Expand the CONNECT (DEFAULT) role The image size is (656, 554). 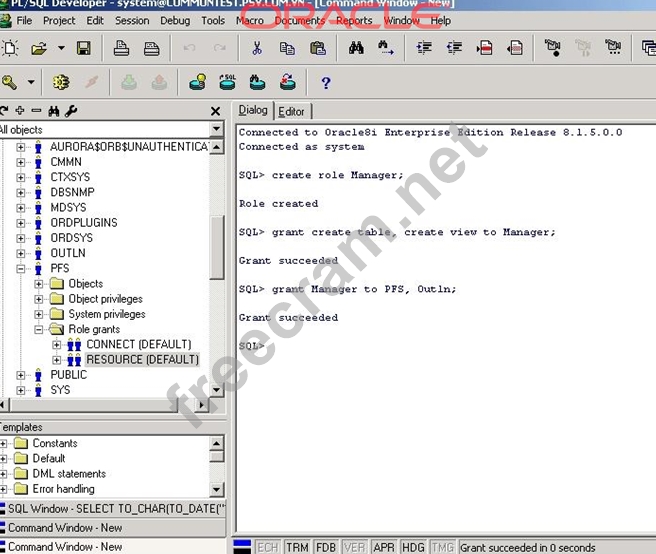57,345
